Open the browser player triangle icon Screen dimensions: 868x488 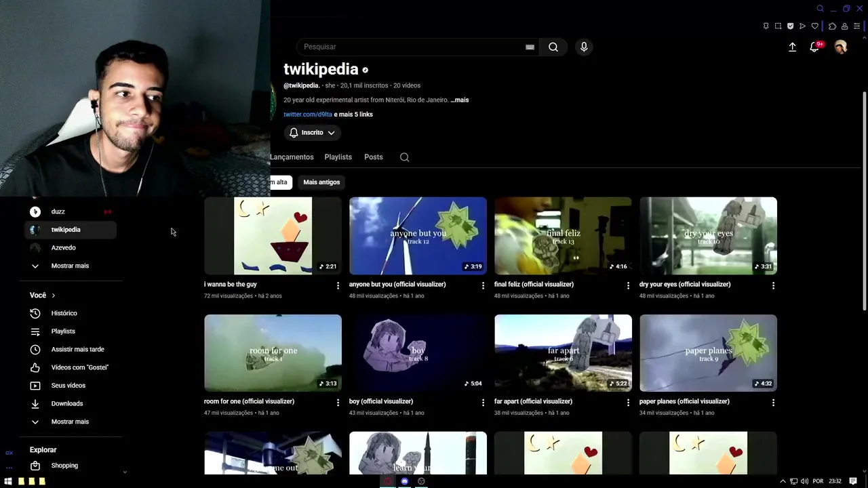point(802,26)
